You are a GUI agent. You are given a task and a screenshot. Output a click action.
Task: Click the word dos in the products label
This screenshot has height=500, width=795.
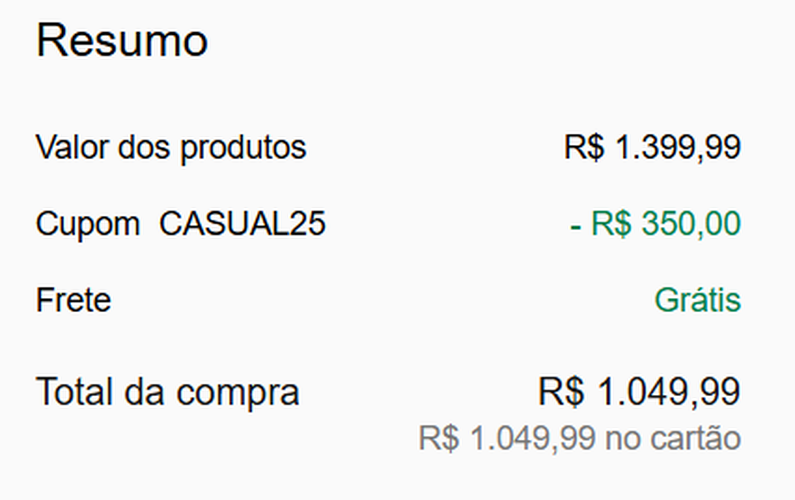[x=147, y=148]
